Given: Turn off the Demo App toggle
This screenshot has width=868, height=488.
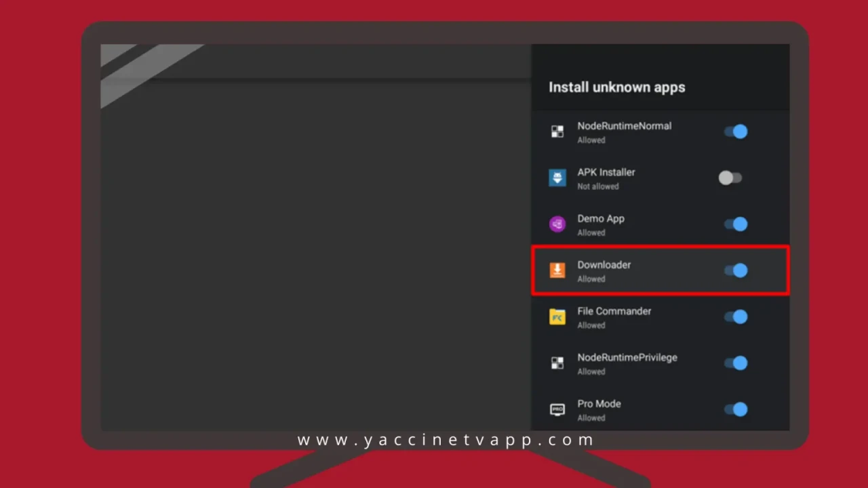Looking at the screenshot, I should [736, 224].
